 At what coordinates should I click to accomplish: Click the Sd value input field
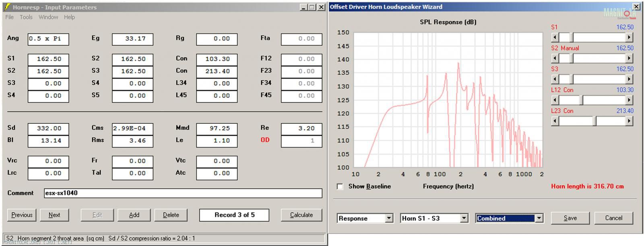click(48, 129)
